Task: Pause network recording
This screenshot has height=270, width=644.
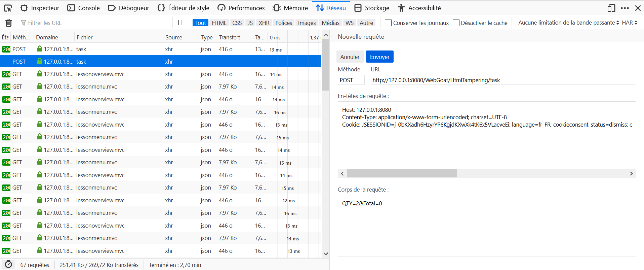Action: 180,23
